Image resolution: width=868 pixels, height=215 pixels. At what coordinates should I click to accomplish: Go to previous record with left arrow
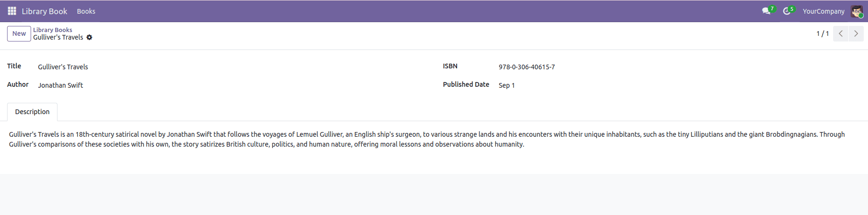pos(841,33)
